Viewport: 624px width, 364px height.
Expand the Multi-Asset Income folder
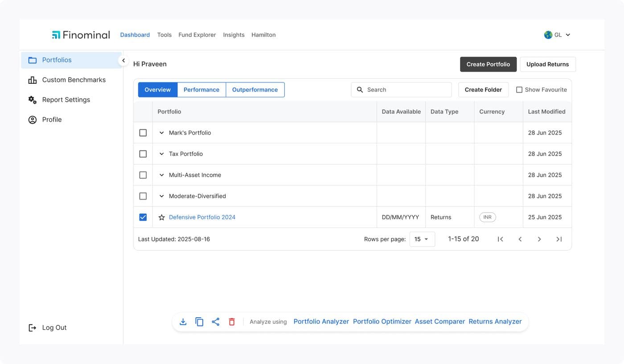pos(162,175)
